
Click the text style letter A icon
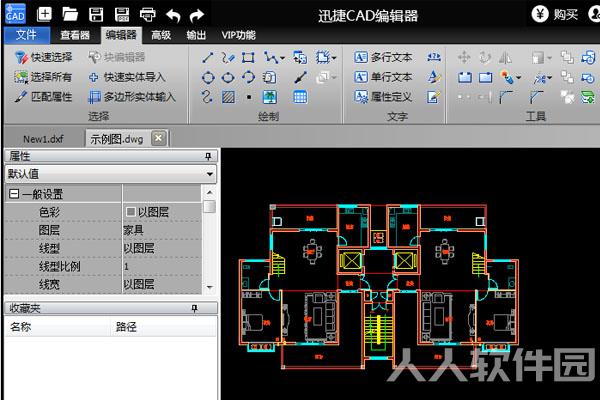pyautogui.click(x=433, y=77)
